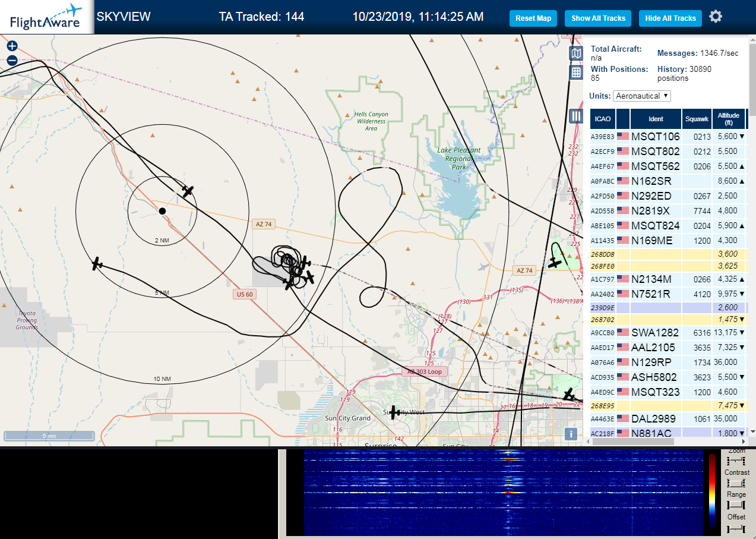The image size is (756, 539).
Task: Select the N169ME aircraft row
Action: coord(668,240)
